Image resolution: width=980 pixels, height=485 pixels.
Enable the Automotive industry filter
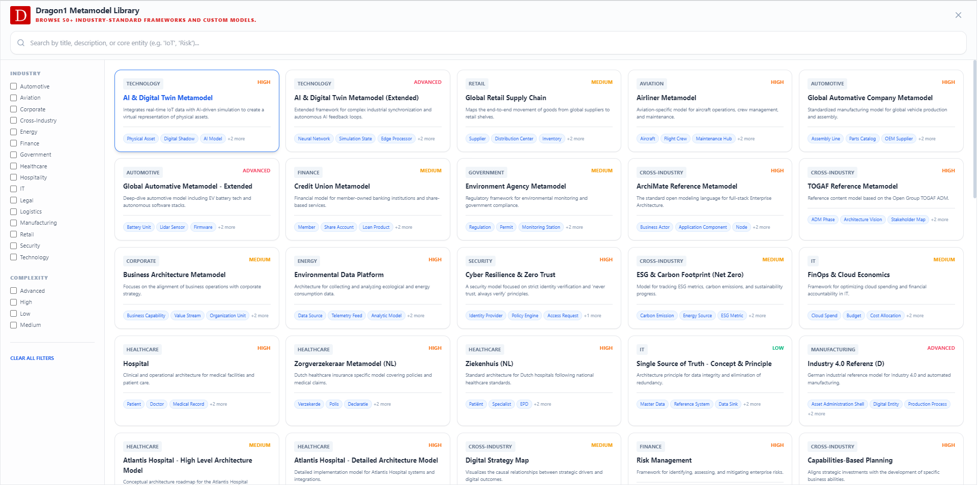coord(14,86)
